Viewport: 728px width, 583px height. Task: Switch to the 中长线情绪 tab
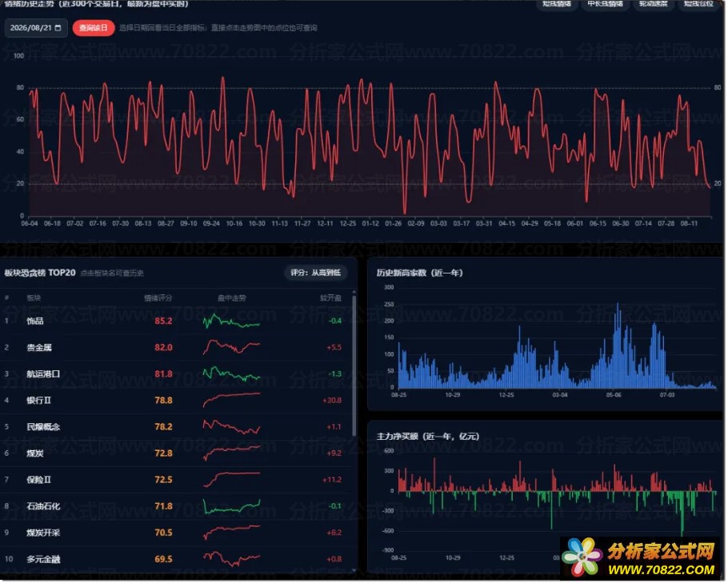[x=605, y=4]
